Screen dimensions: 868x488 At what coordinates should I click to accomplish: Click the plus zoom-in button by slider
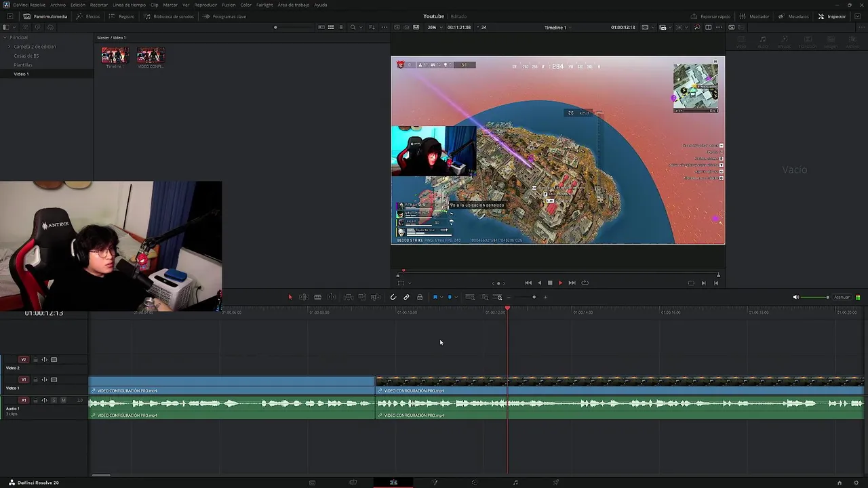click(x=545, y=297)
